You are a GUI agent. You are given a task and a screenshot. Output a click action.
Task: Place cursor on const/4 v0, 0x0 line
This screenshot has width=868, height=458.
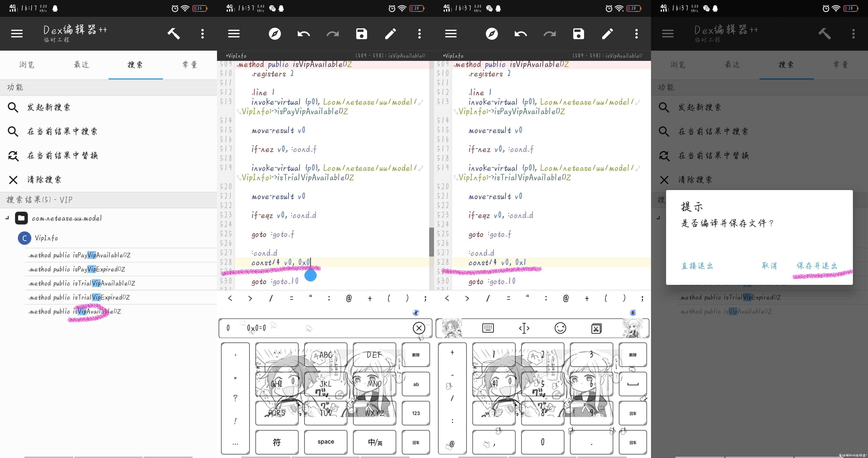[281, 262]
